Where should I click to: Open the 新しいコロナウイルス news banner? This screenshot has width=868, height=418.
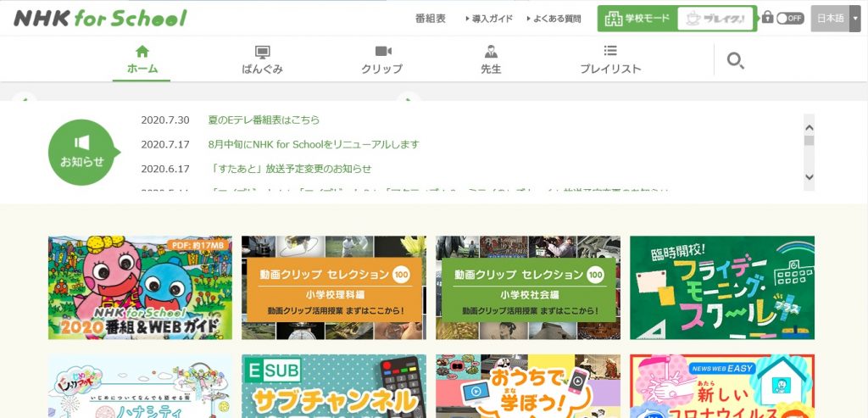722,387
